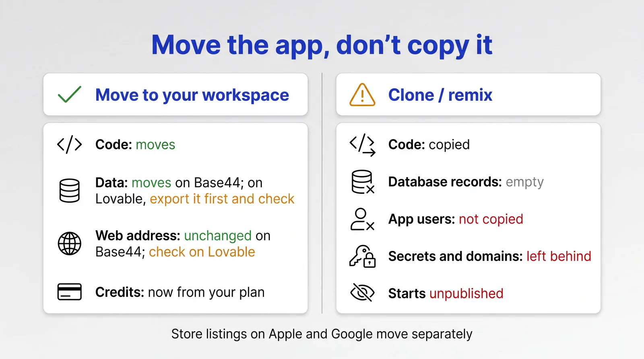
Task: Click the "Code: moves" text
Action: coord(135,145)
